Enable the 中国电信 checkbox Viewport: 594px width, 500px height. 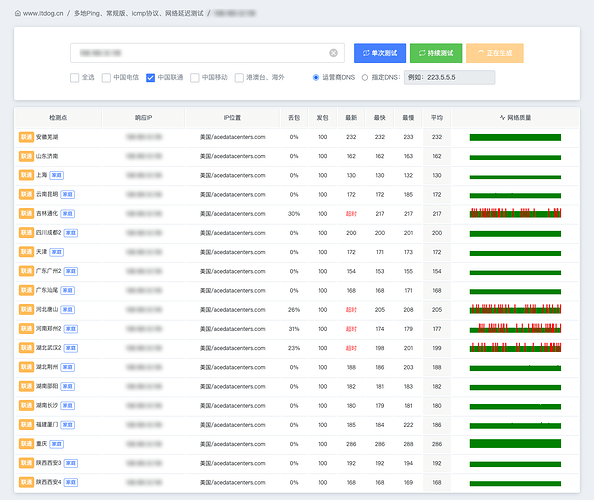pos(106,78)
